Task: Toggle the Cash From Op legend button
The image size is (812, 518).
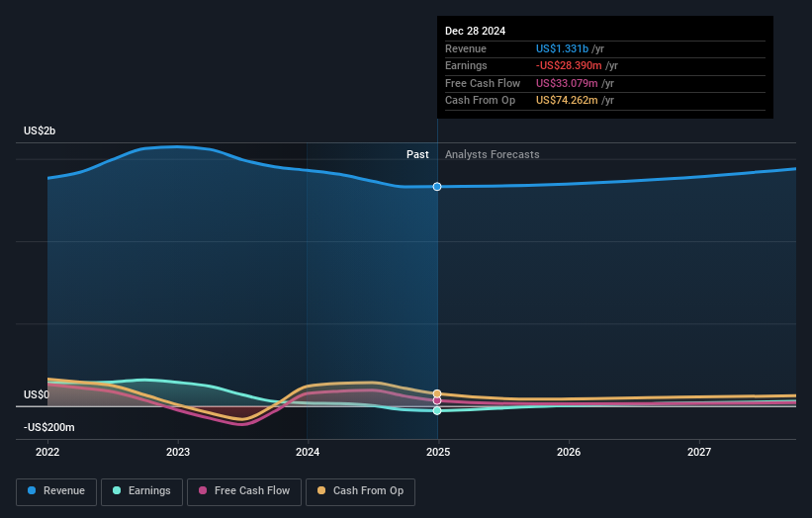Action: point(360,491)
